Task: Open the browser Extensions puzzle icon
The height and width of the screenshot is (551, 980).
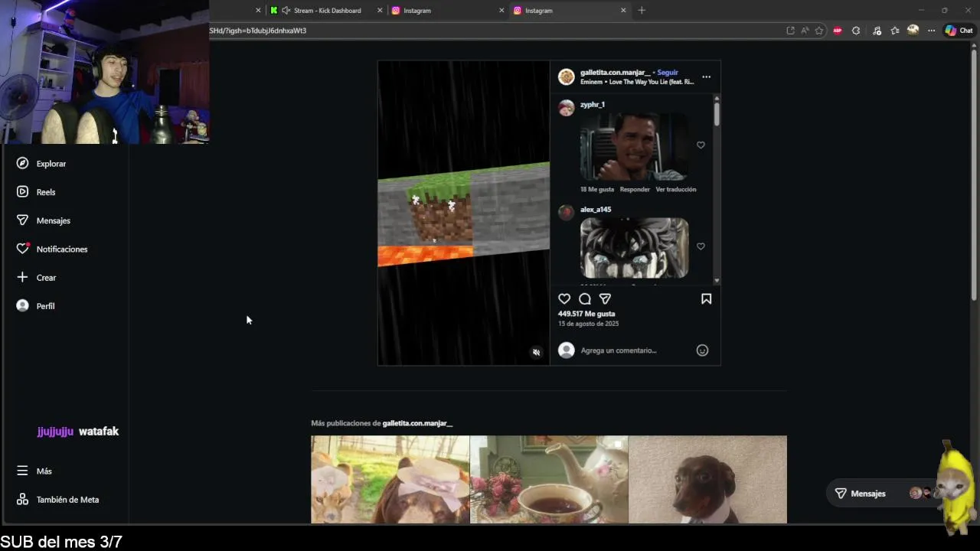Action: pyautogui.click(x=856, y=31)
